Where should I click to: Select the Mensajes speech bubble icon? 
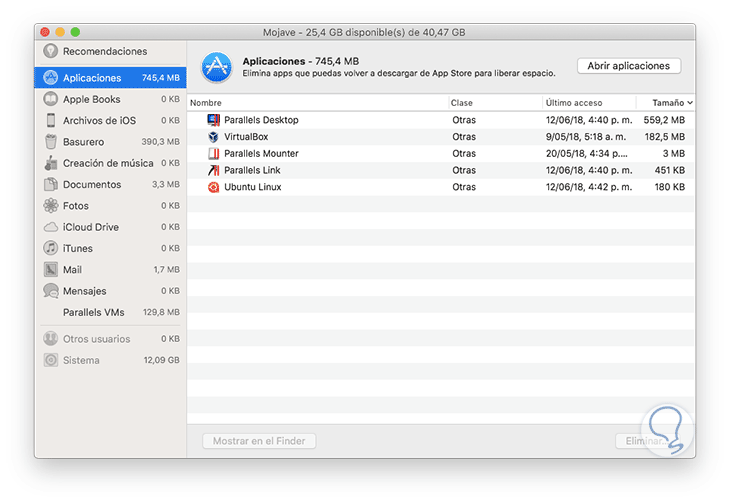[x=50, y=291]
